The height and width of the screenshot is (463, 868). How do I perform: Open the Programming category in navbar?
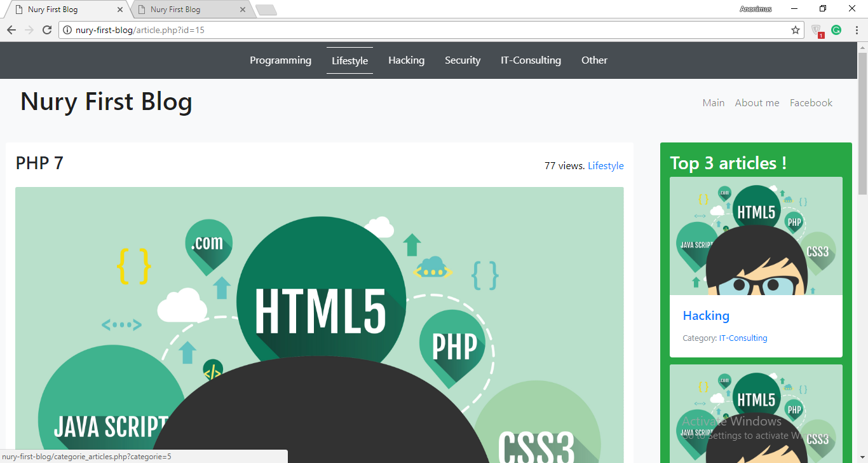(x=280, y=60)
